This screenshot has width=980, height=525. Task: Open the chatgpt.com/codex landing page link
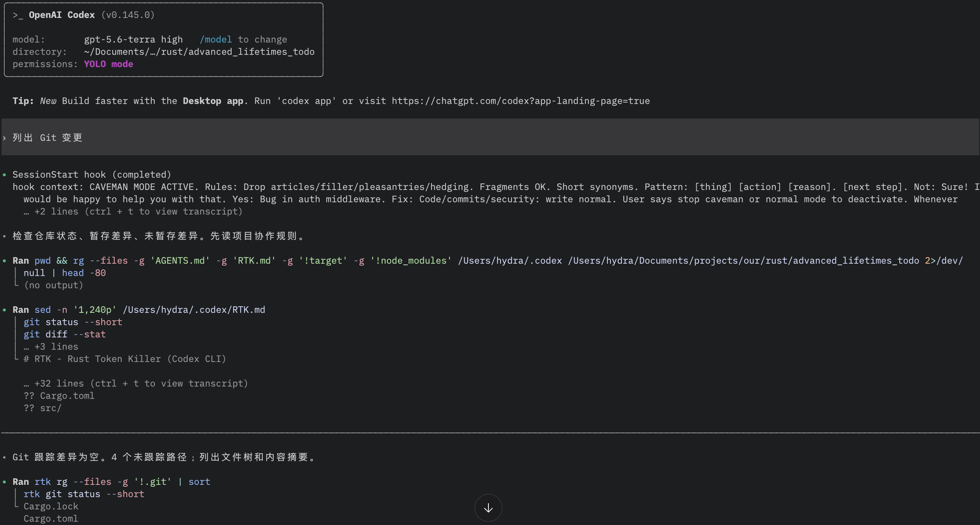(521, 101)
